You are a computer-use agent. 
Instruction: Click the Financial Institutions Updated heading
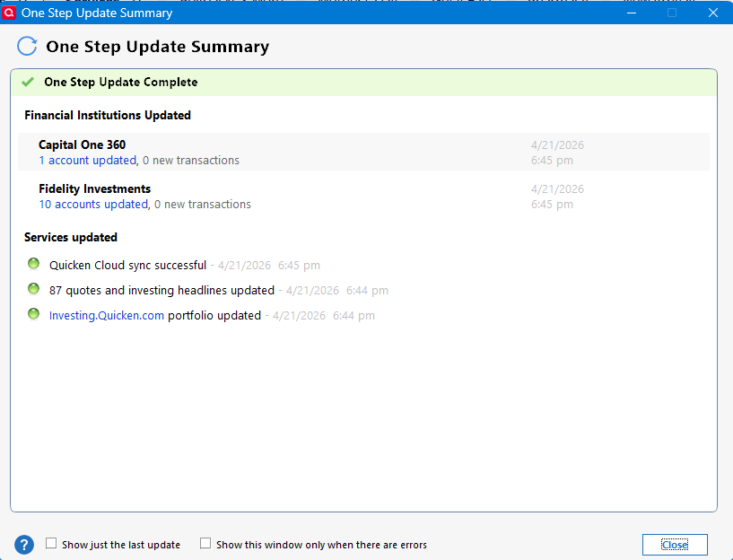pyautogui.click(x=108, y=116)
